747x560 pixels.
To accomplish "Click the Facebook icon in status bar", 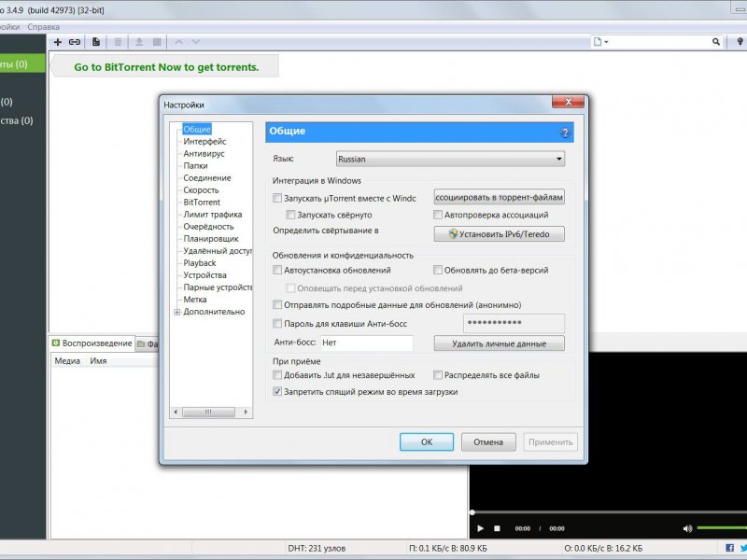I will (729, 548).
